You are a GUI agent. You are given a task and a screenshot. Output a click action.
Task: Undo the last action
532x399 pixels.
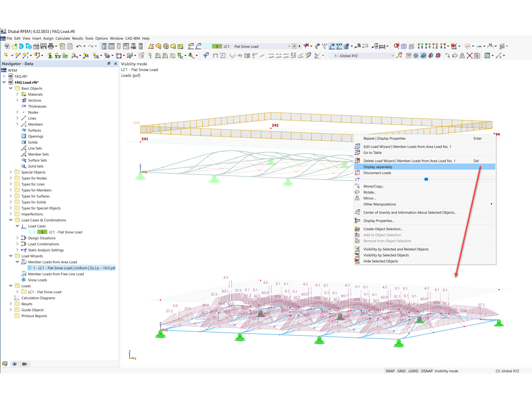tap(78, 46)
